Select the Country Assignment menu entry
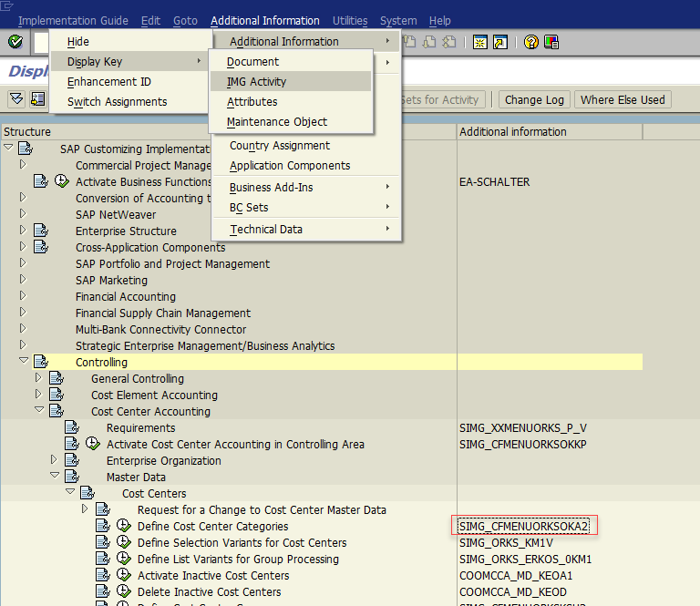The height and width of the screenshot is (606, 700). [306, 146]
